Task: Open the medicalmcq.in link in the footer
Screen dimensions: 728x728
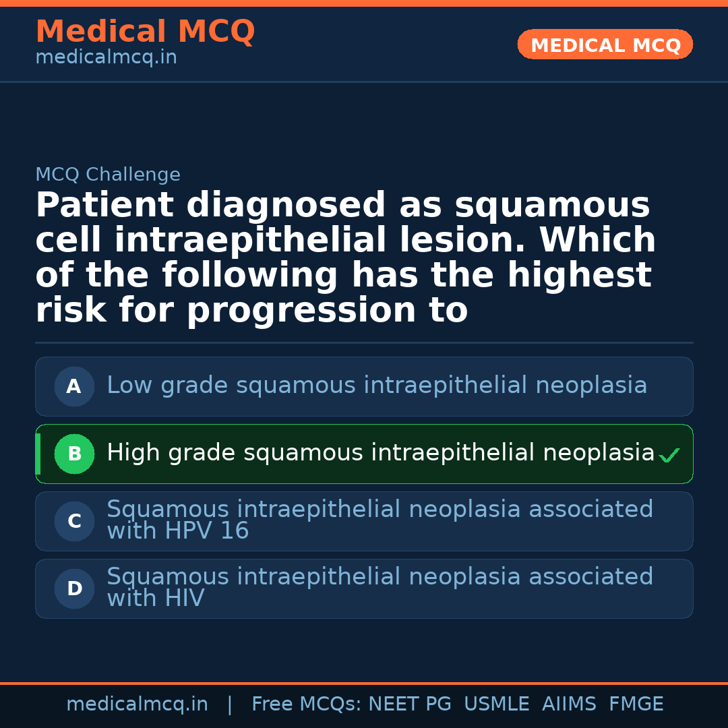Action: [x=137, y=704]
